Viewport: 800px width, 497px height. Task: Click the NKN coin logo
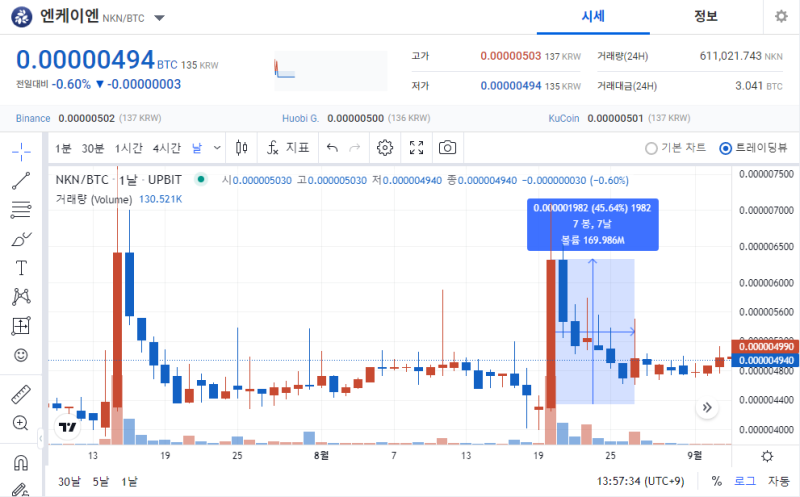click(x=21, y=17)
